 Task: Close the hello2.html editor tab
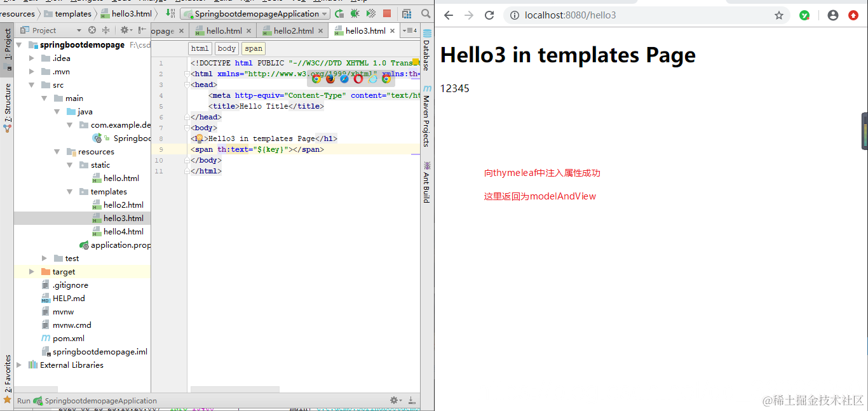coord(320,30)
